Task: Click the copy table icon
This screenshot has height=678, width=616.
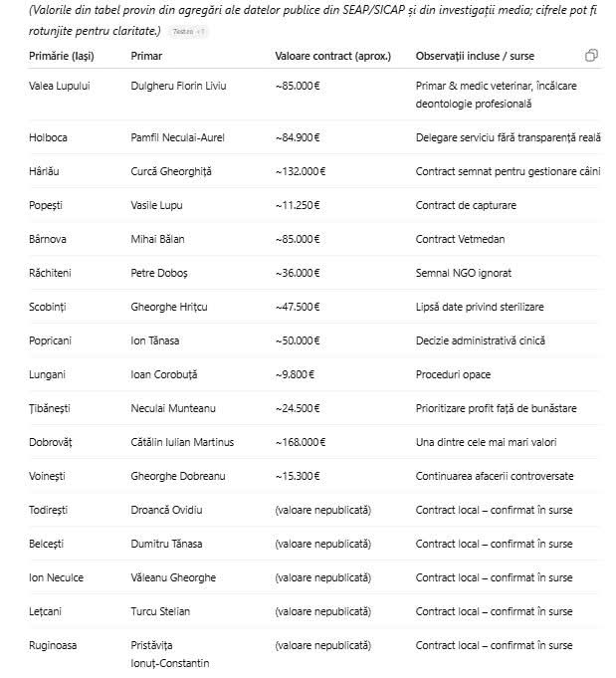Action: [x=592, y=56]
